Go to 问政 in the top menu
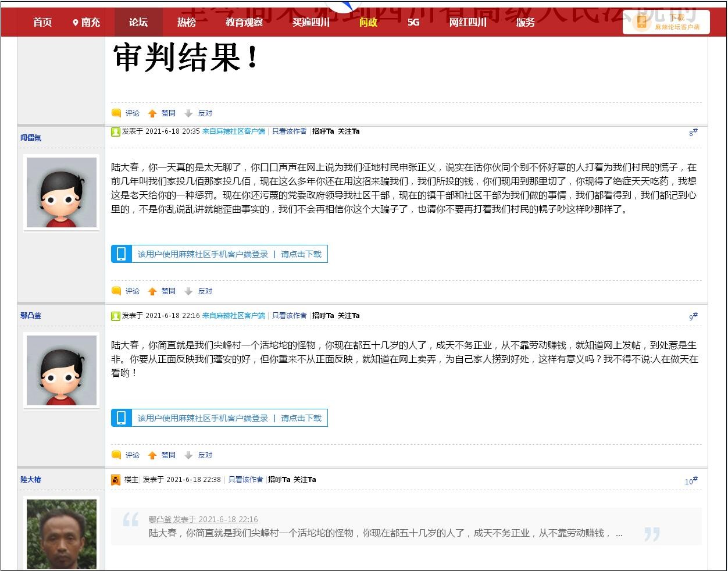The image size is (728, 571). 368,23
